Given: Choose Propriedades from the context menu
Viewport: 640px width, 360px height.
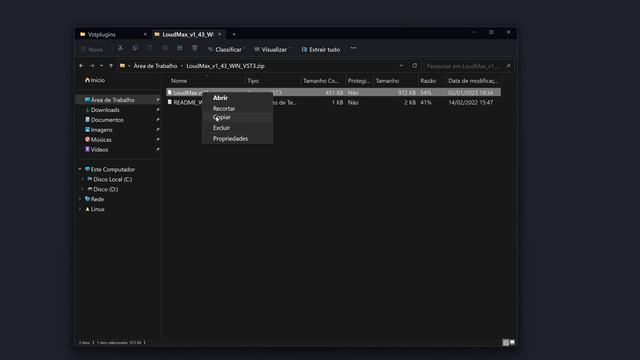Looking at the screenshot, I should pos(238,139).
